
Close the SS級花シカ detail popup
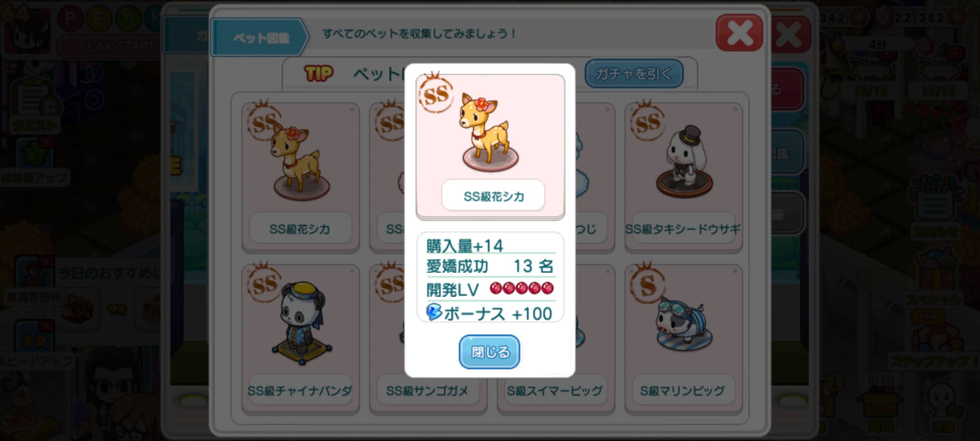click(x=489, y=352)
